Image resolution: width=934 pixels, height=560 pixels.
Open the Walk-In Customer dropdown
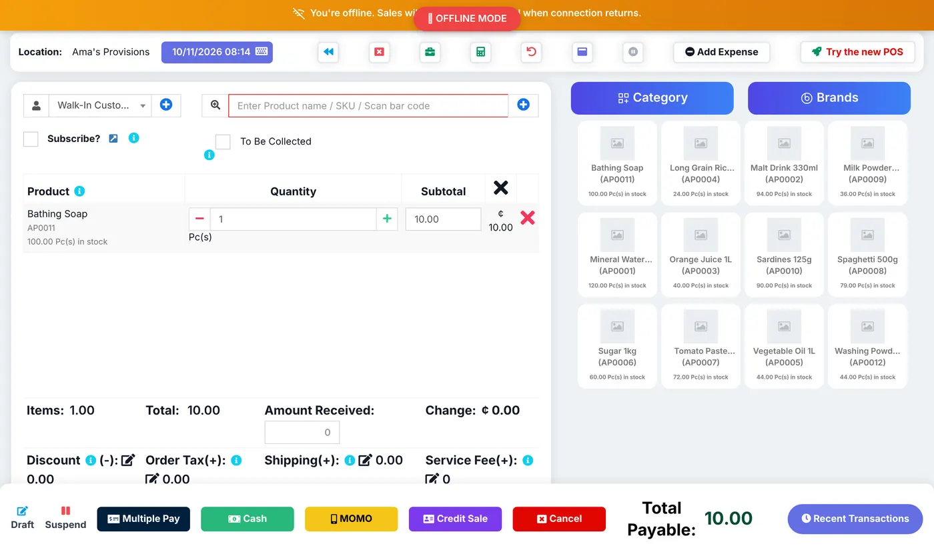click(x=100, y=105)
